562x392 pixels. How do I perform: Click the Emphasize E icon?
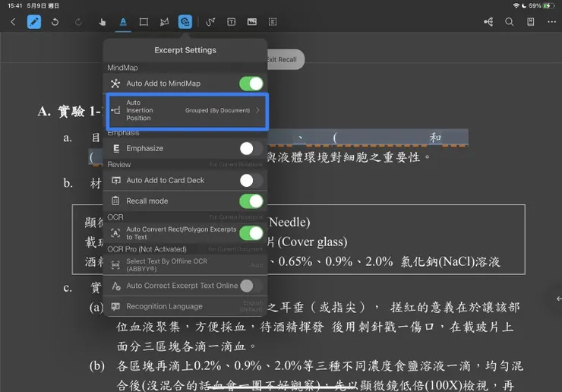click(x=116, y=148)
